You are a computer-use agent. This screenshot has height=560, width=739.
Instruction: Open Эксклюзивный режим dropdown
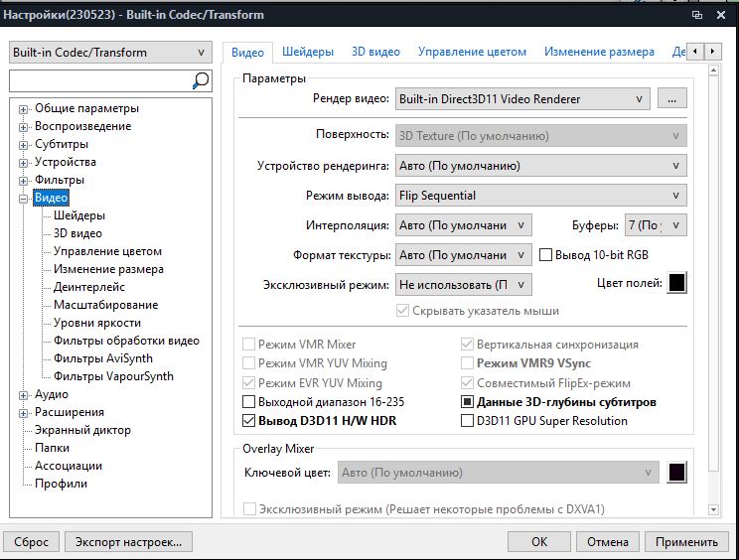point(463,285)
